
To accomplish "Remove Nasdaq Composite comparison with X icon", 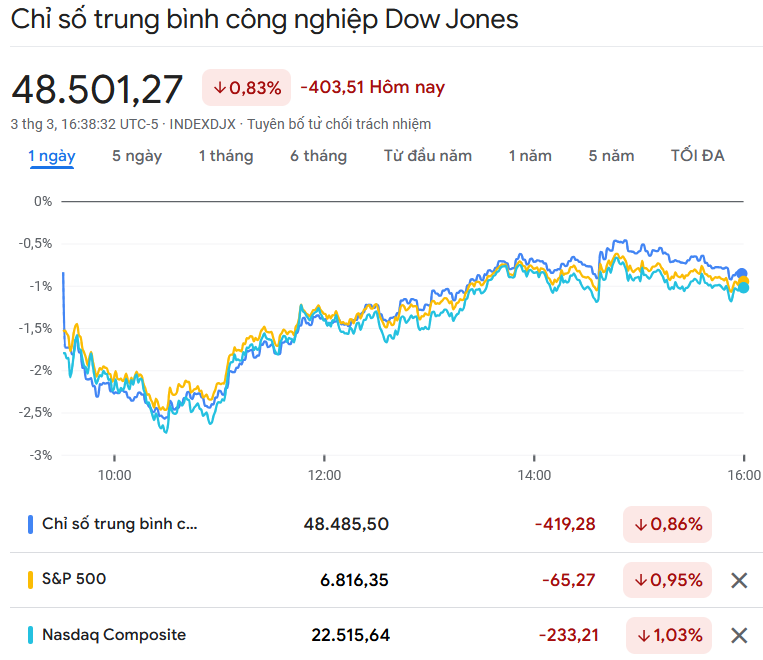I will coord(739,635).
